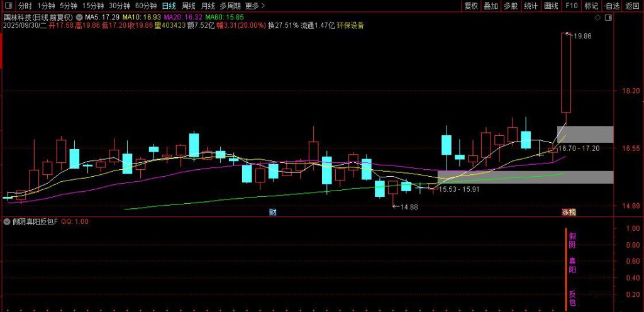Toggle the left sidebar panel icon
This screenshot has height=312, width=644.
8,6
